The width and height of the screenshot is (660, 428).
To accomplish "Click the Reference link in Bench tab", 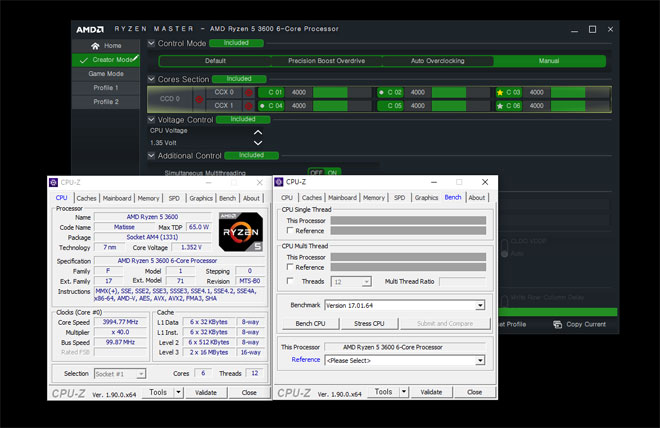I will 306,359.
